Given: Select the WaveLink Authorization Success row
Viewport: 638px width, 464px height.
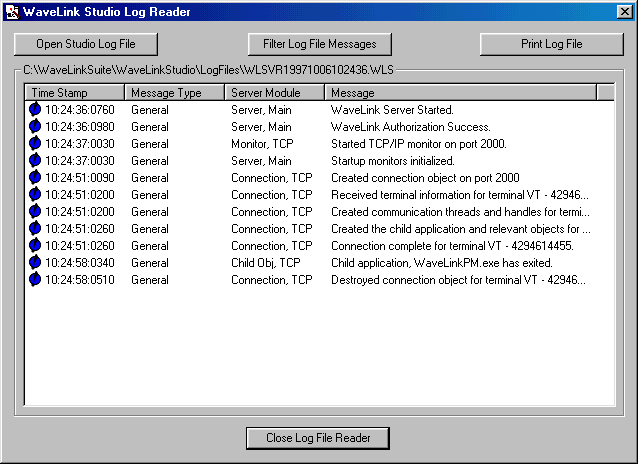Looking at the screenshot, I should [x=410, y=127].
